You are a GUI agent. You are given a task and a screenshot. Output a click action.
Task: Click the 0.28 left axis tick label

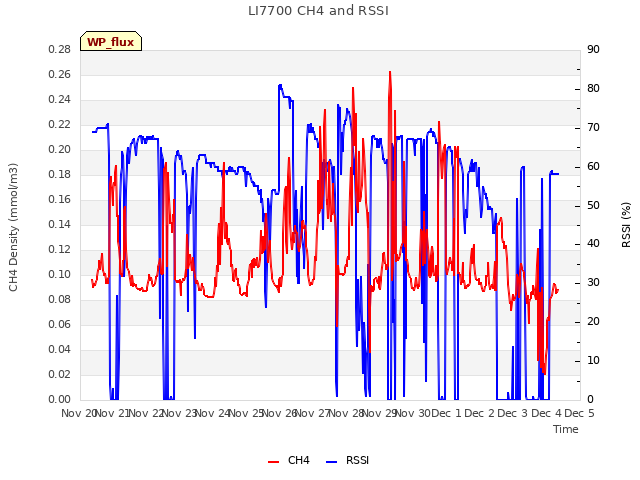point(60,49)
